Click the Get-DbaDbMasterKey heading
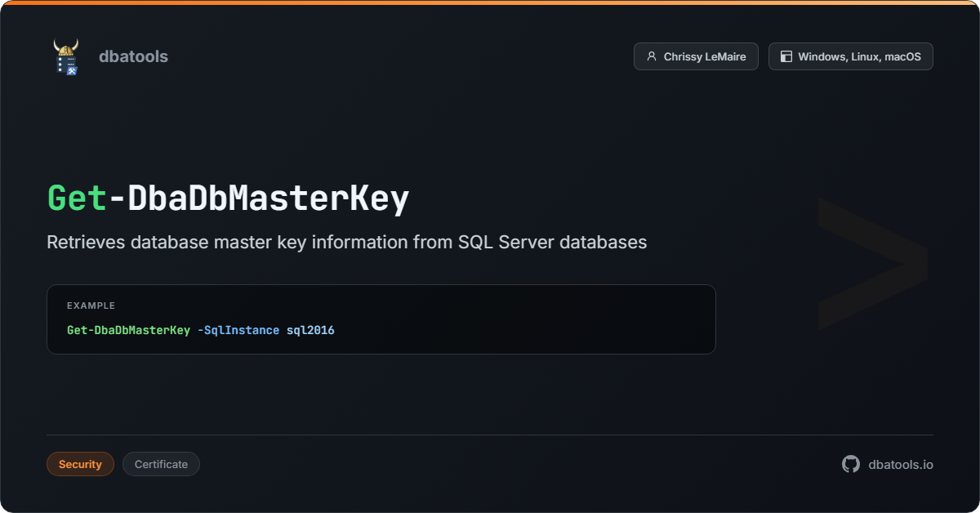The width and height of the screenshot is (980, 513). [x=258, y=199]
